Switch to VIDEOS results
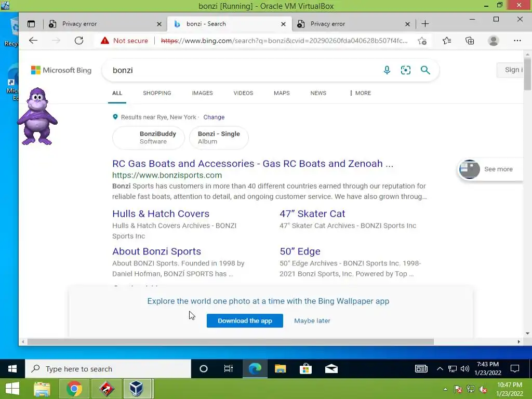 243,93
